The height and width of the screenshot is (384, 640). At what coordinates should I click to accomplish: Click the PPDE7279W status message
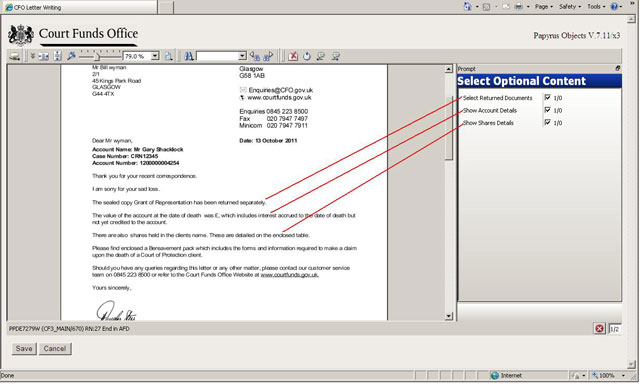tap(69, 329)
